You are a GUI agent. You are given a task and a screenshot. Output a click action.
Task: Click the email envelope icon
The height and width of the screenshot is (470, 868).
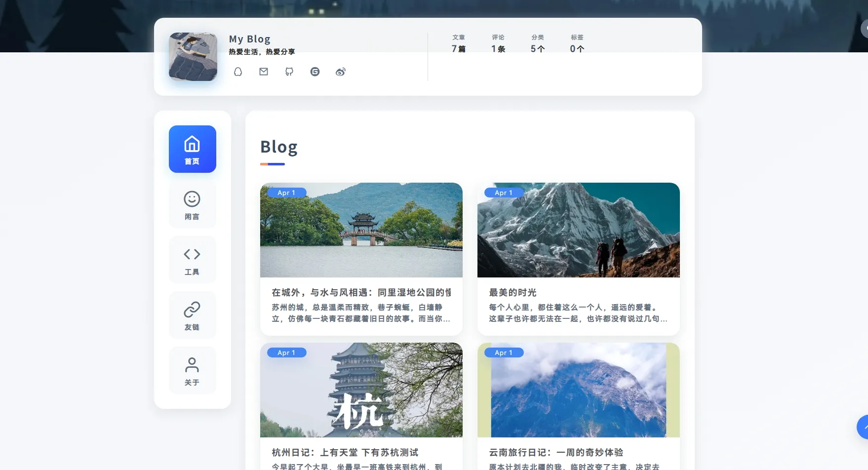[264, 72]
